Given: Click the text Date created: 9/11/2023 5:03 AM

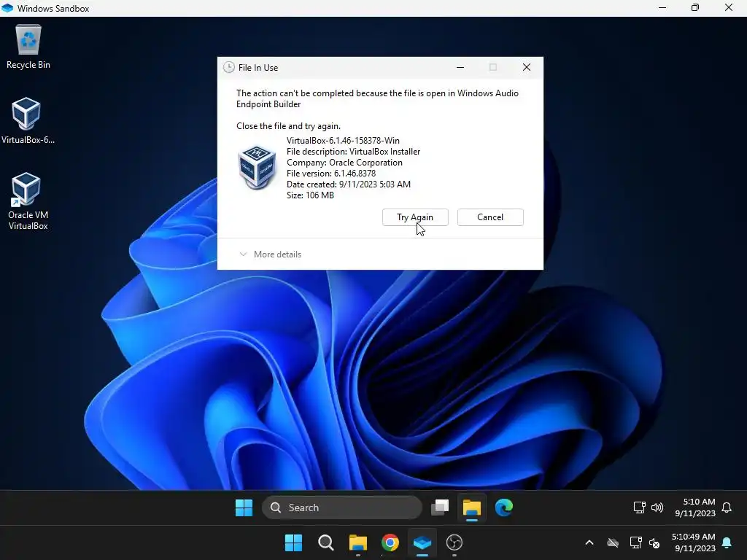Looking at the screenshot, I should pyautogui.click(x=348, y=184).
